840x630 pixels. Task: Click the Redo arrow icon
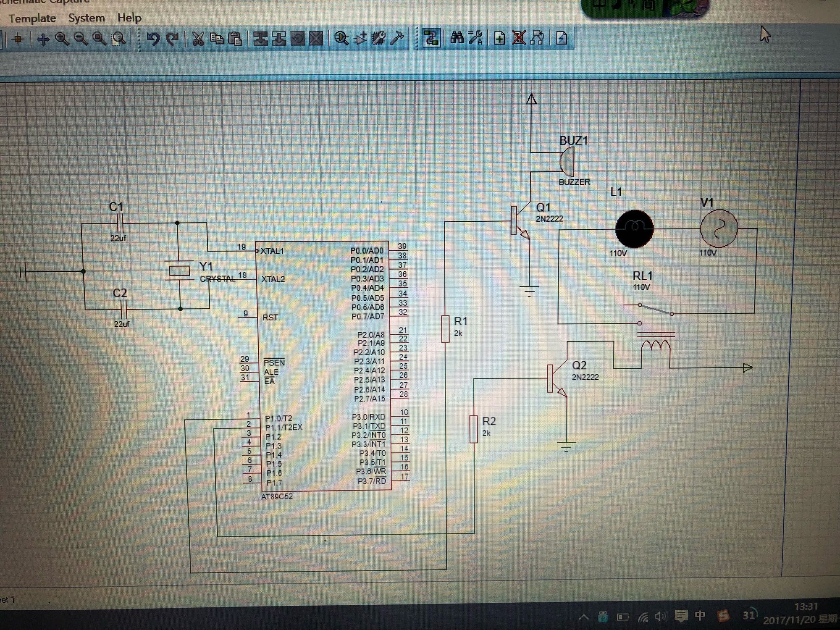(172, 39)
